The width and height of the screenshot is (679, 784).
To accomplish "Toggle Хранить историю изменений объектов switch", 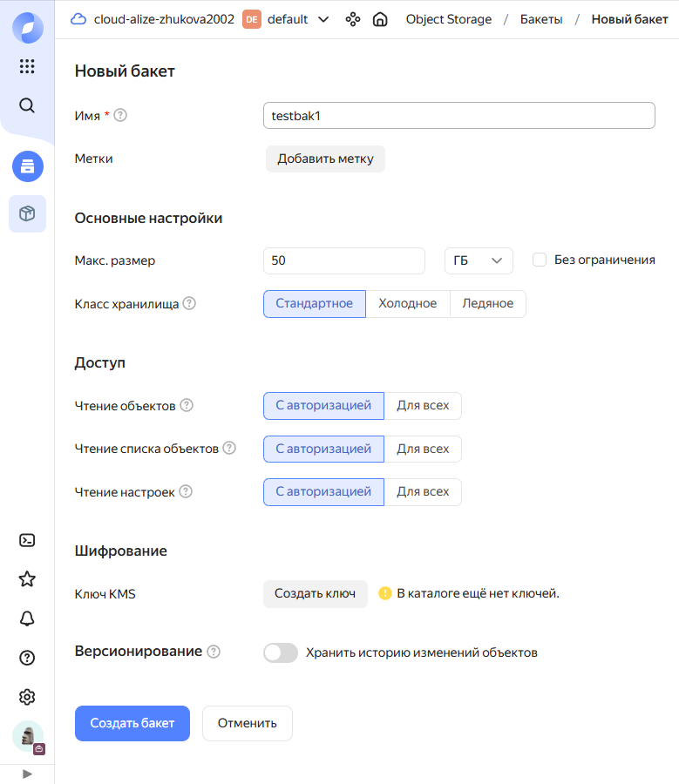I will 281,652.
